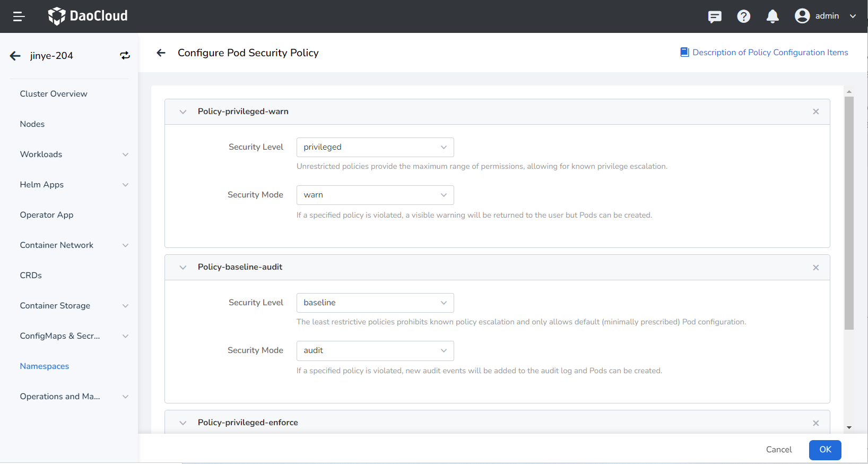Go back using arrow beside jinye-204
868x464 pixels.
pos(15,56)
